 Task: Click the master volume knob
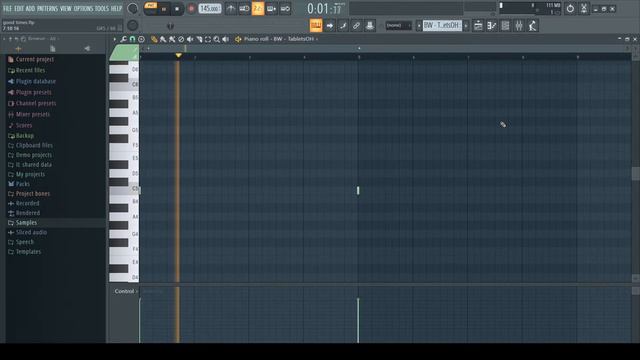(133, 9)
